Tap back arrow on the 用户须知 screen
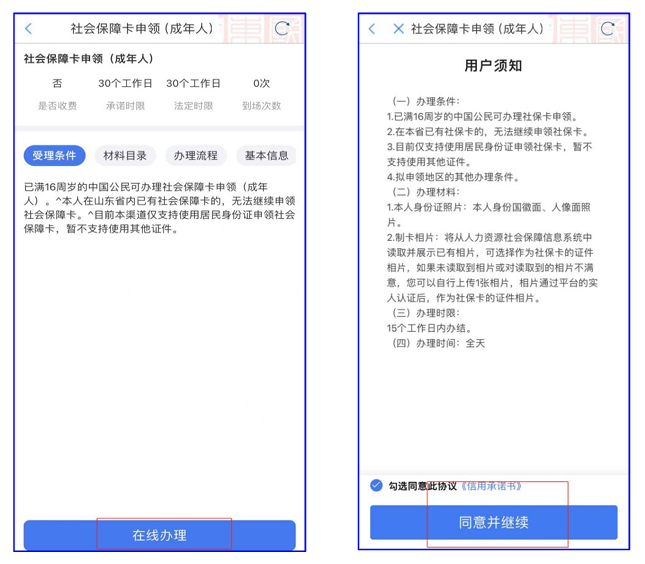The height and width of the screenshot is (564, 645). coord(372,29)
